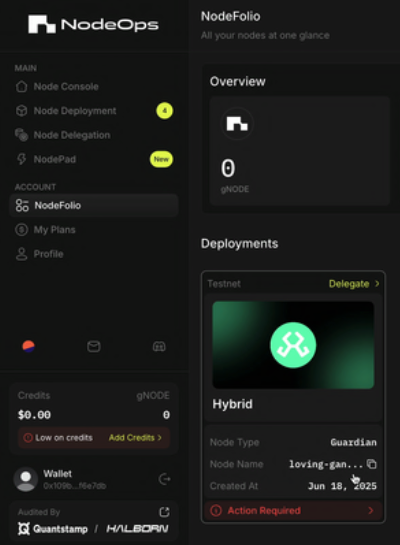Click the gNODE token icon in Overview

coord(237,124)
